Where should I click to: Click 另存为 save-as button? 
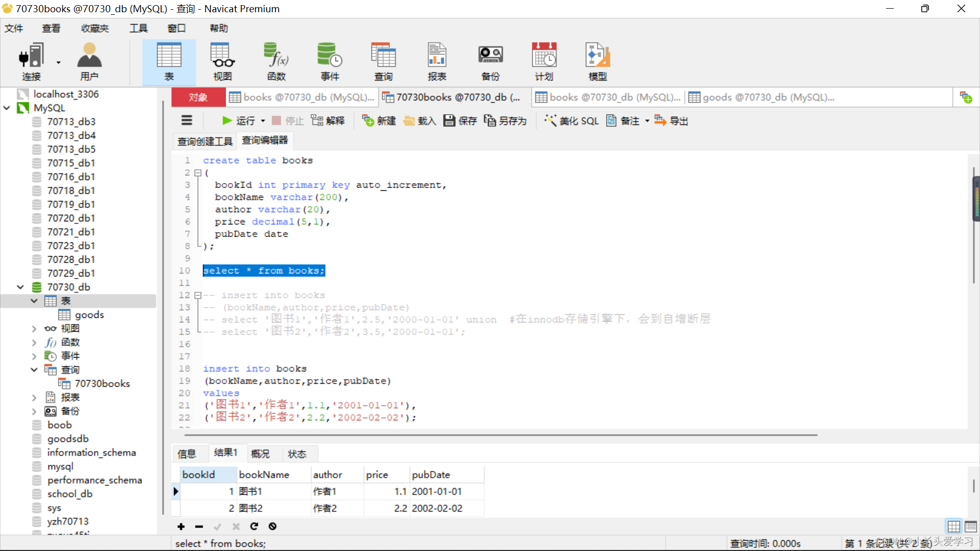[x=505, y=120]
